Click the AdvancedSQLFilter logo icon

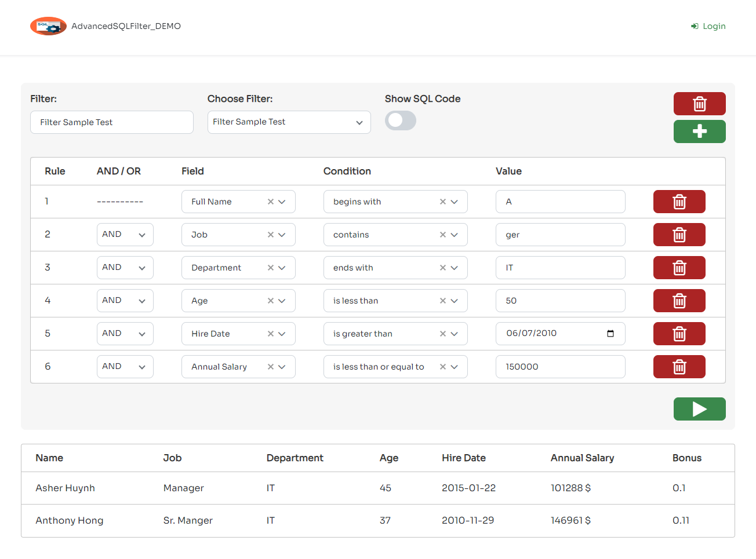click(x=48, y=26)
